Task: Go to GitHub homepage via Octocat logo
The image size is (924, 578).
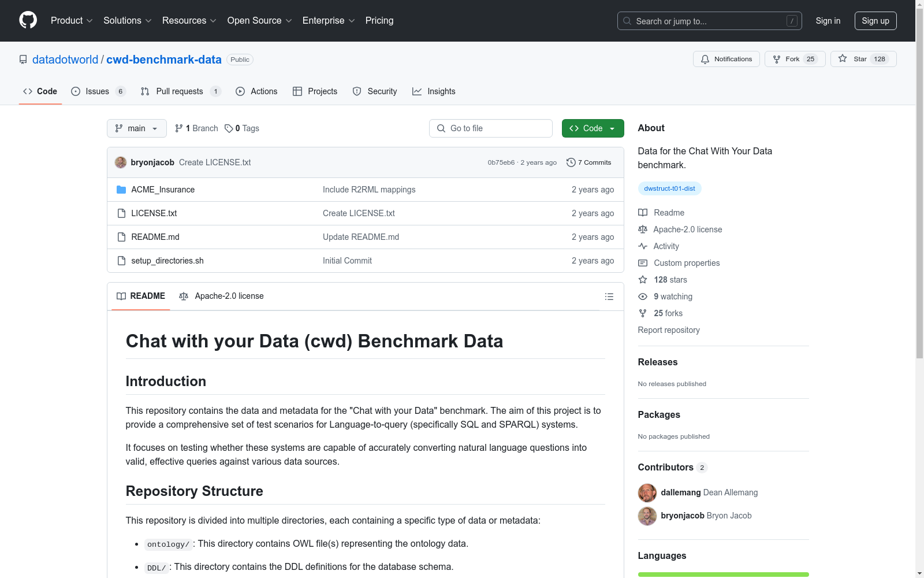Action: 28,20
